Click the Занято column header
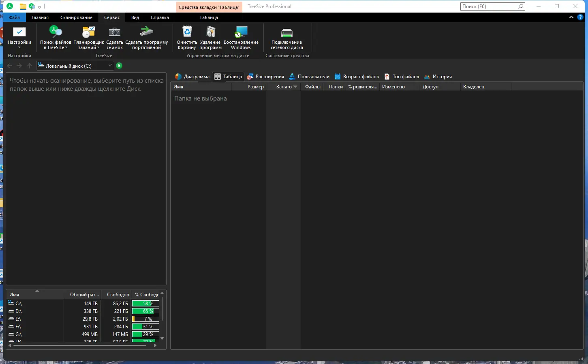Image resolution: width=588 pixels, height=364 pixels. point(283,87)
